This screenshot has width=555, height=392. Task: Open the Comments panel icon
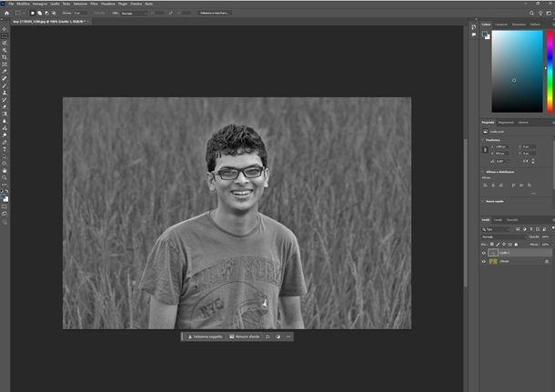click(474, 35)
